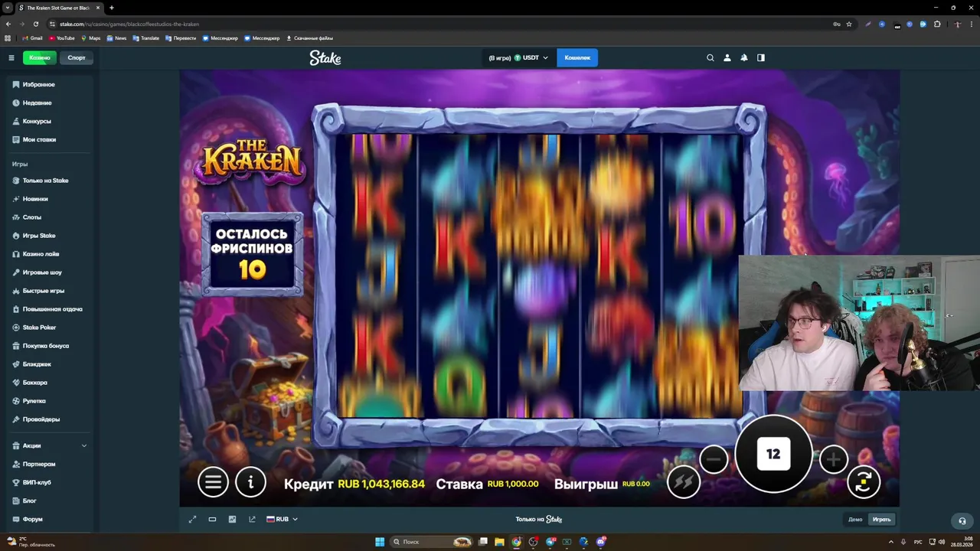The image size is (980, 551).
Task: Open live statistics chart icon below game
Action: click(232, 519)
